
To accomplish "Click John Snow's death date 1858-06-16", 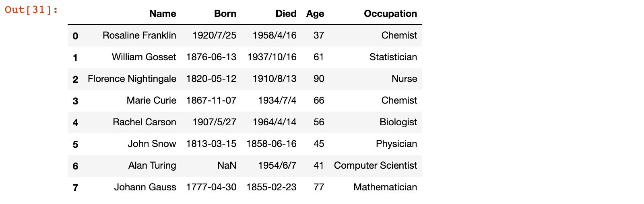I will coord(271,144).
